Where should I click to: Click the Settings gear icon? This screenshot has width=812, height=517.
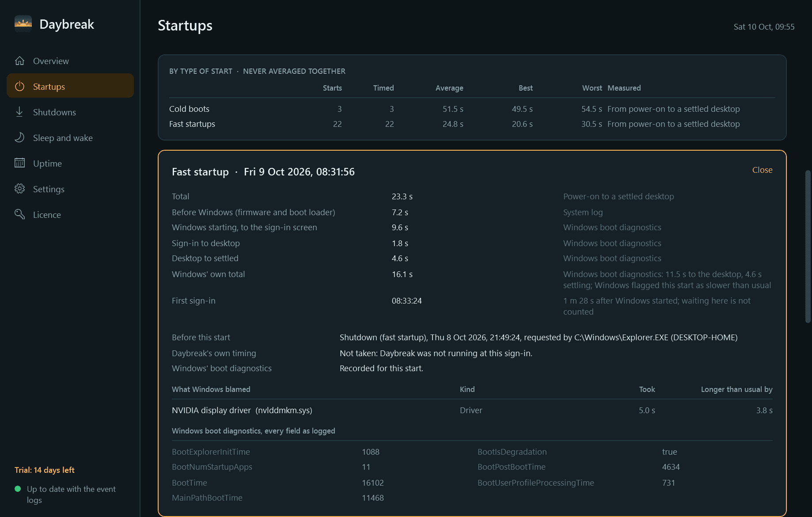click(x=19, y=189)
